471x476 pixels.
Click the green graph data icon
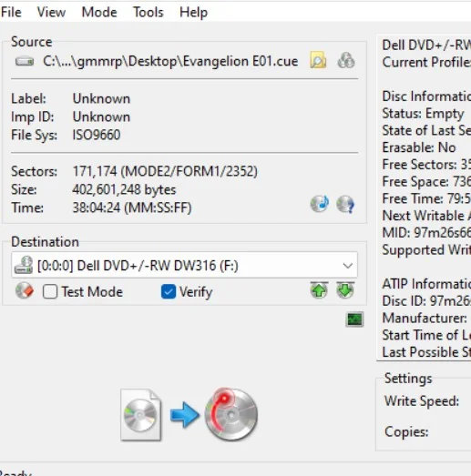point(354,319)
